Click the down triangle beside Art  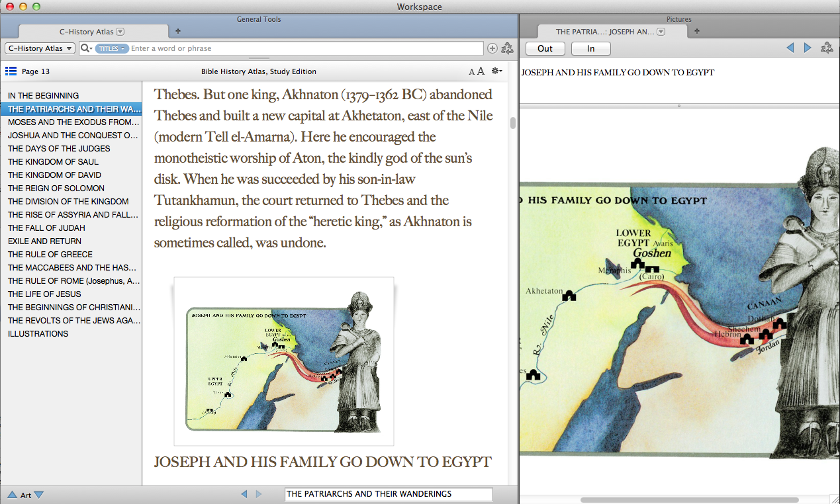[x=38, y=495]
